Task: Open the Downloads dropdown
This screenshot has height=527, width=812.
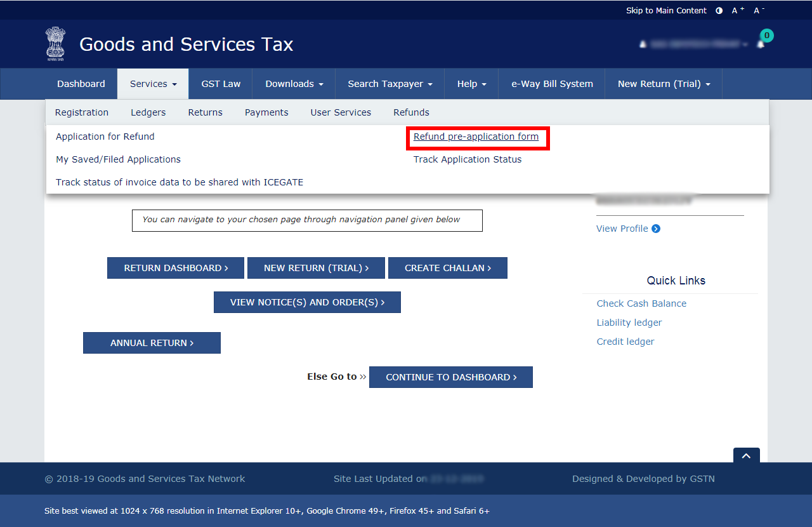Action: pyautogui.click(x=294, y=84)
